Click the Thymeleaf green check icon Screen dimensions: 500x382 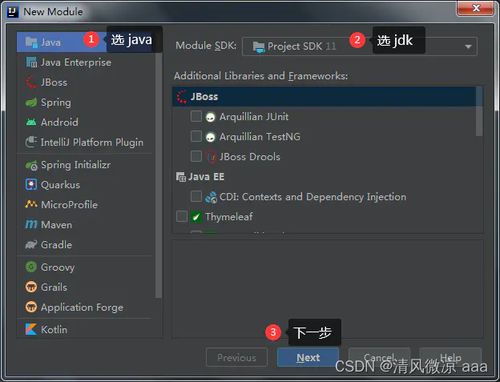196,217
